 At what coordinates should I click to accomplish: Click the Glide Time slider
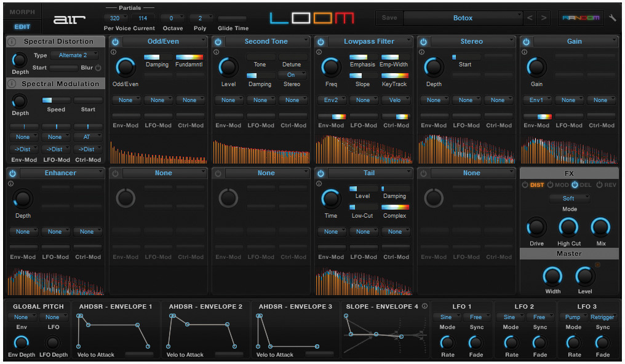233,18
